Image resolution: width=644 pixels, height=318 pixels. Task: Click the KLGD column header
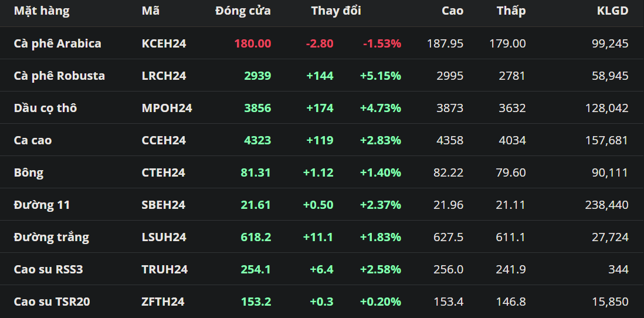(612, 11)
